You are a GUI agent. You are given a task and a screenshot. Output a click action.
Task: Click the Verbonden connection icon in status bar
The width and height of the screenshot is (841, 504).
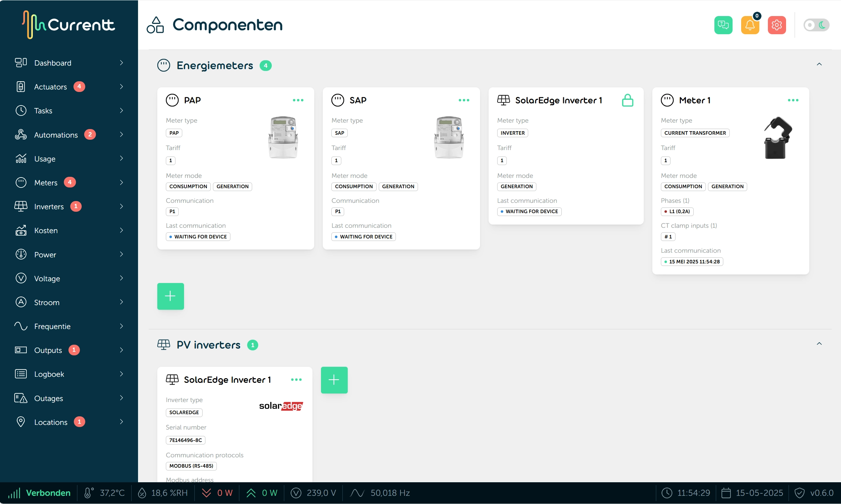click(15, 493)
